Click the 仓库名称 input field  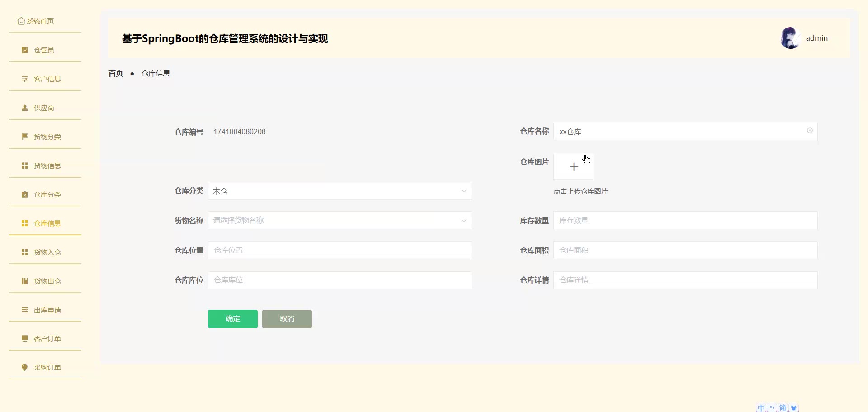click(685, 131)
